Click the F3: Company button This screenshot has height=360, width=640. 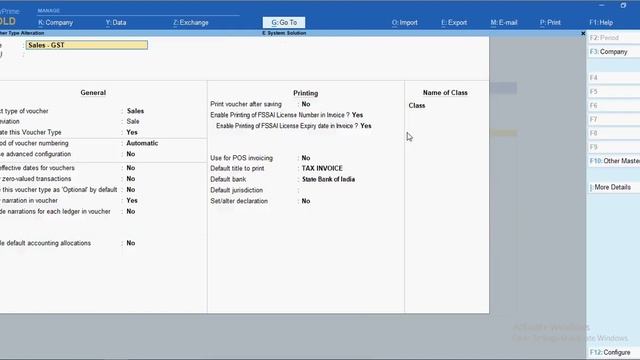613,52
